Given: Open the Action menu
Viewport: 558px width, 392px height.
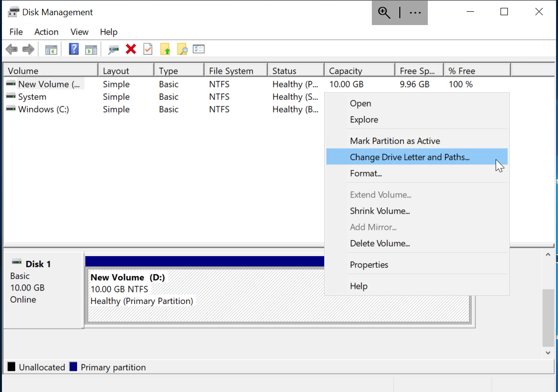Looking at the screenshot, I should [46, 31].
